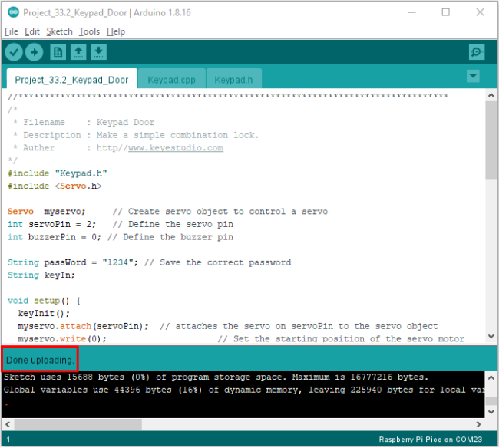Create a new sketch with the New icon

58,52
